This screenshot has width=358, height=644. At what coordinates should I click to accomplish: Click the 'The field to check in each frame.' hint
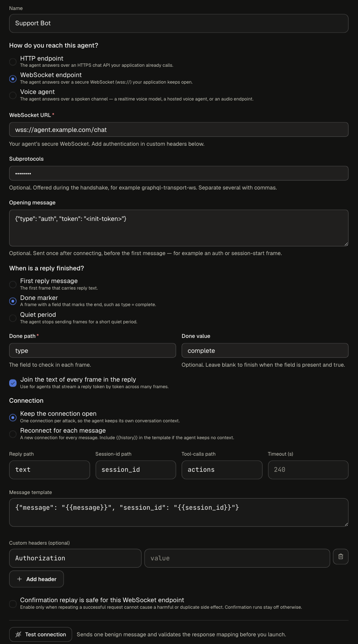tap(50, 365)
